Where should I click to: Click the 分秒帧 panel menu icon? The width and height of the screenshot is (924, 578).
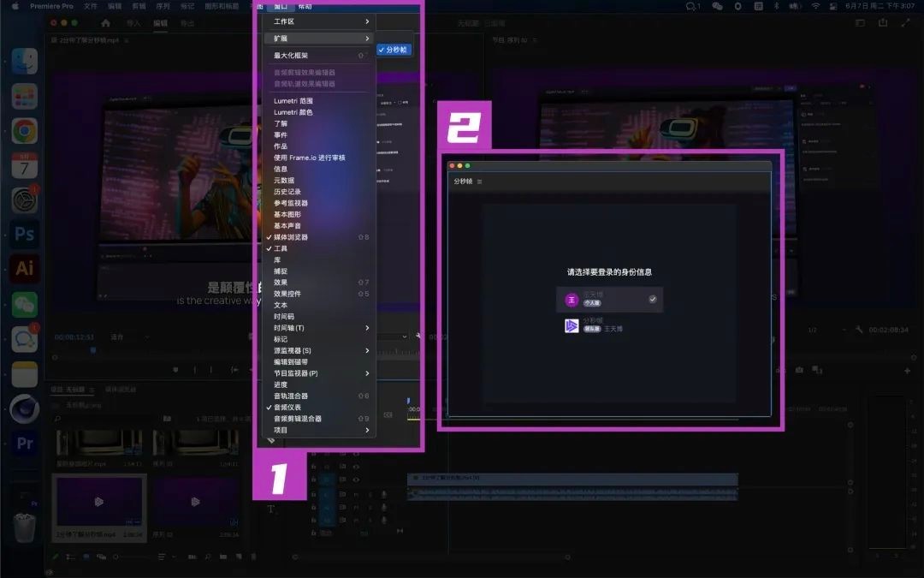[x=480, y=182]
